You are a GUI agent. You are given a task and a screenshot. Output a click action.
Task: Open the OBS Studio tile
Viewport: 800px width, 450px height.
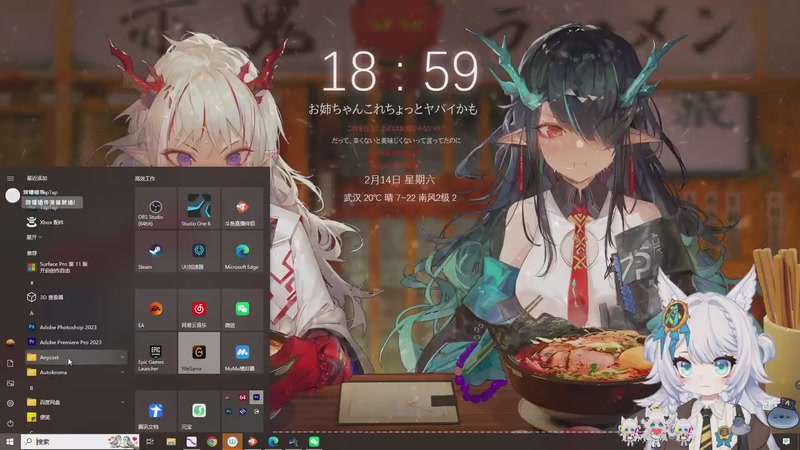point(156,208)
